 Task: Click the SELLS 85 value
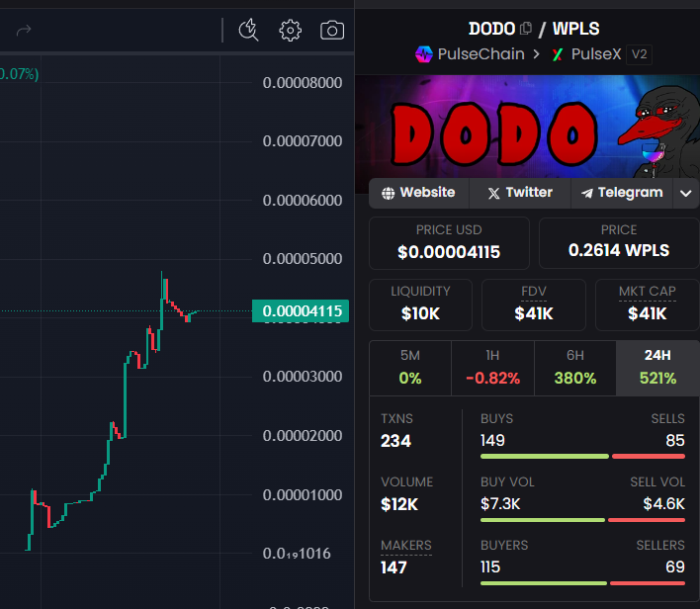click(675, 441)
